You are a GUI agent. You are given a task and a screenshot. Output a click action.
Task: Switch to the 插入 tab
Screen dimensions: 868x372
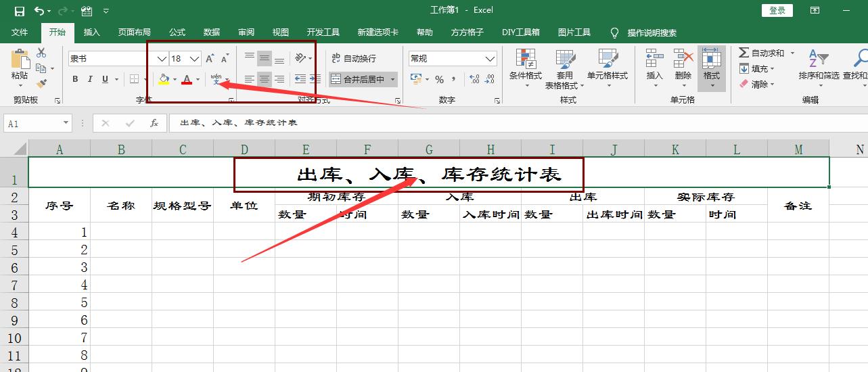click(x=91, y=32)
